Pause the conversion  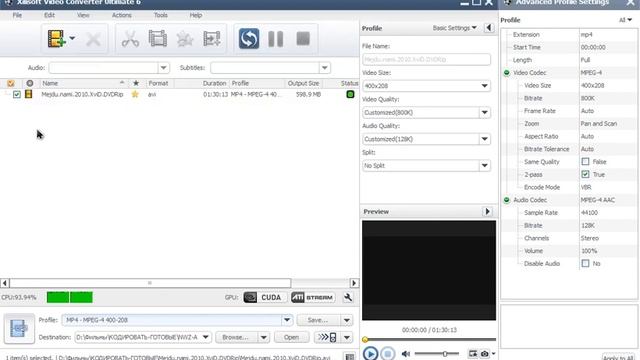pos(276,39)
